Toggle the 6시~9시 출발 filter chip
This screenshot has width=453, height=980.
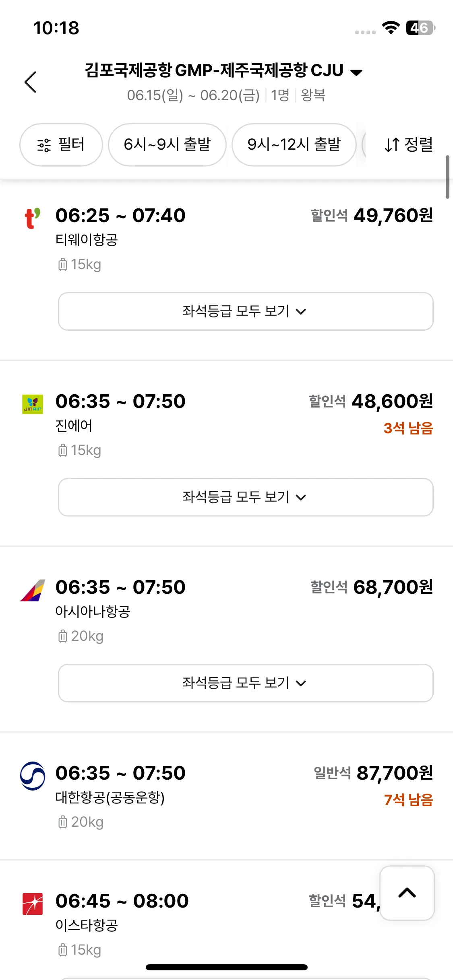click(167, 145)
